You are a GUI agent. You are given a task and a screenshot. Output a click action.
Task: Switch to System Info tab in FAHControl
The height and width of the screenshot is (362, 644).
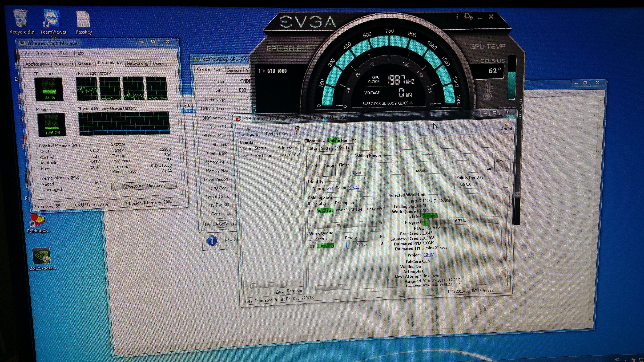(x=331, y=148)
